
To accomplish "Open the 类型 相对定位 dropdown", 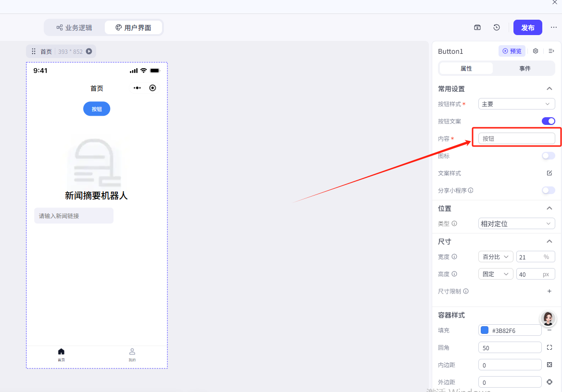I will [516, 223].
